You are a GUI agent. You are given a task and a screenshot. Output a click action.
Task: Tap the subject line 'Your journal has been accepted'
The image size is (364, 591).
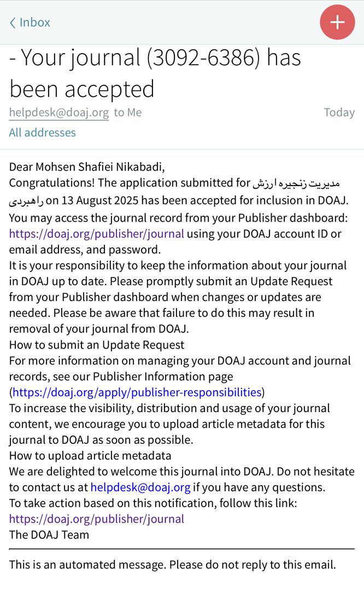point(155,73)
